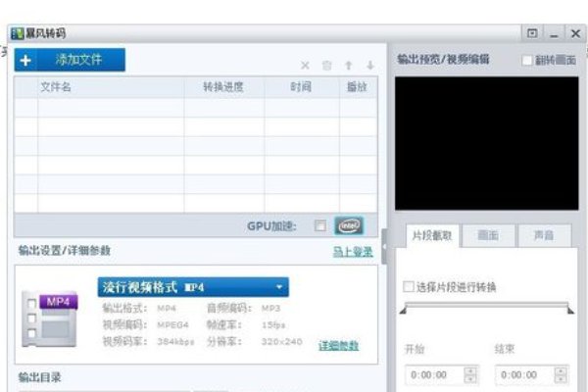
Task: Enable the GPU加速 checkbox
Action: [x=319, y=225]
